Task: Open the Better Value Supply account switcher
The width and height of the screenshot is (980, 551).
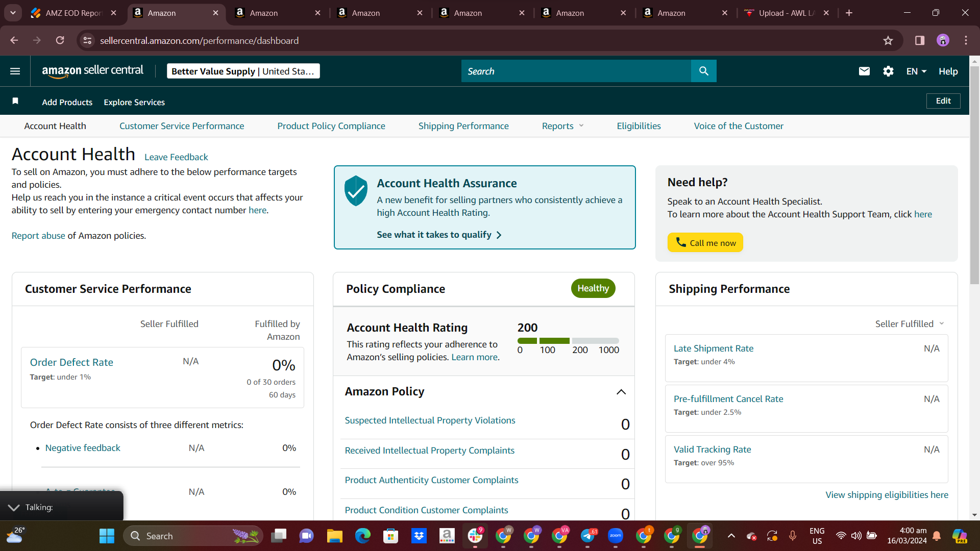Action: click(x=243, y=71)
